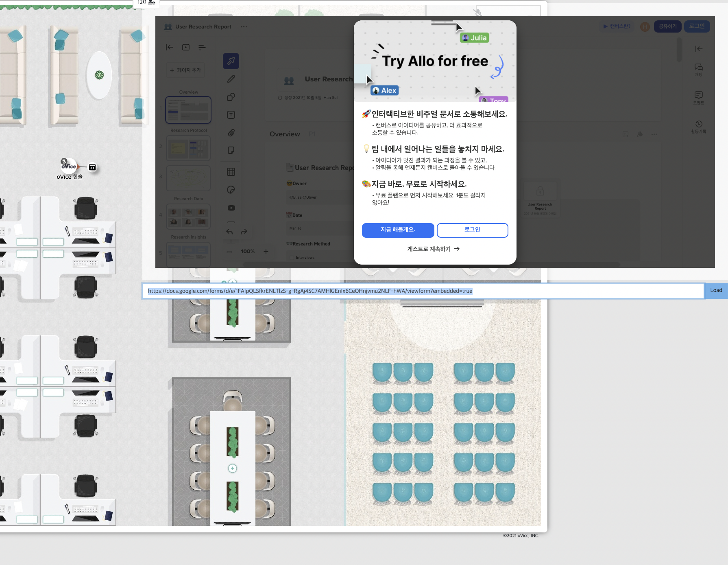Open the page outline list icon
The width and height of the screenshot is (728, 565).
(x=202, y=47)
